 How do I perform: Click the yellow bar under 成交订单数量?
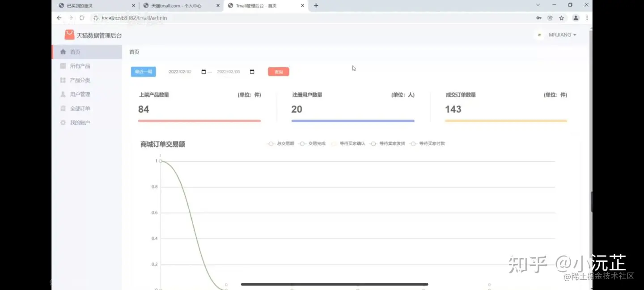pos(506,121)
